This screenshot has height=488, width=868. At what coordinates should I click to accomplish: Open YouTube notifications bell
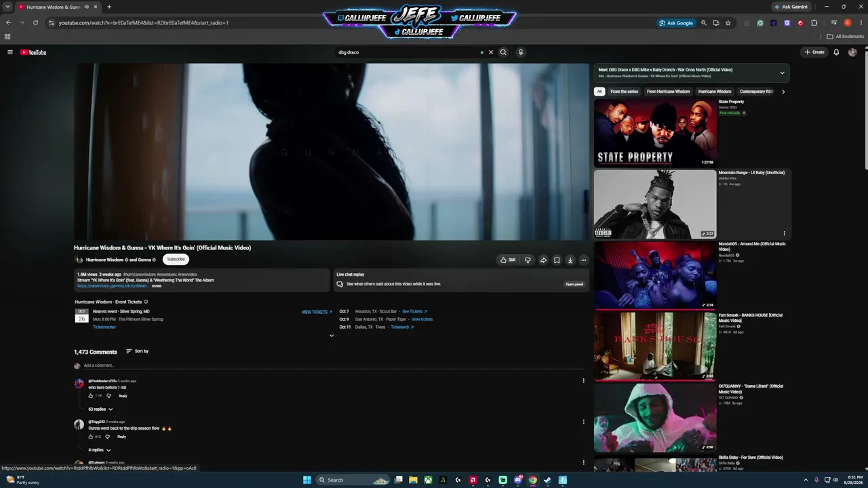836,52
